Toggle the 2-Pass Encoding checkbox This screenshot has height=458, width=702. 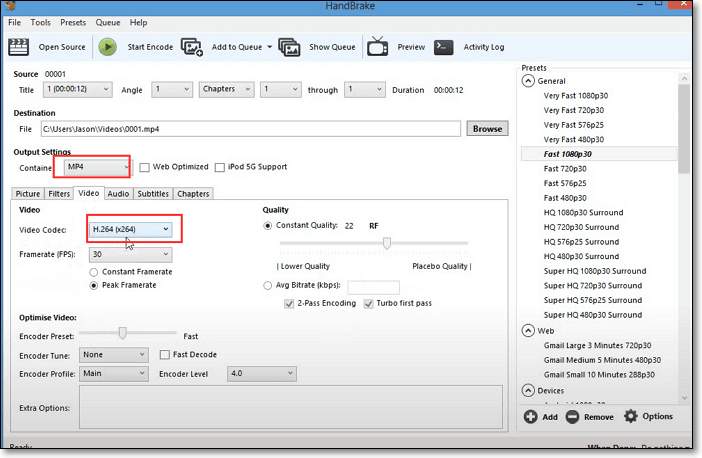[289, 304]
